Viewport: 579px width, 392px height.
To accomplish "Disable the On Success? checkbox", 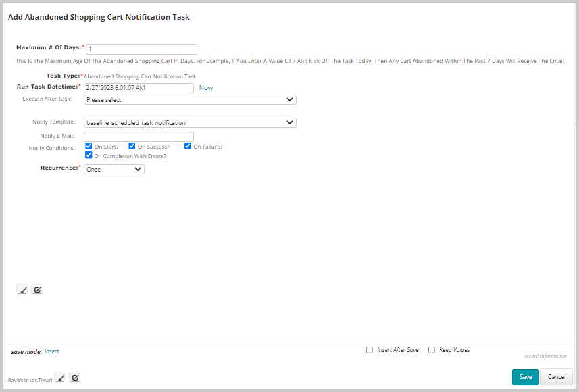I will 132,146.
